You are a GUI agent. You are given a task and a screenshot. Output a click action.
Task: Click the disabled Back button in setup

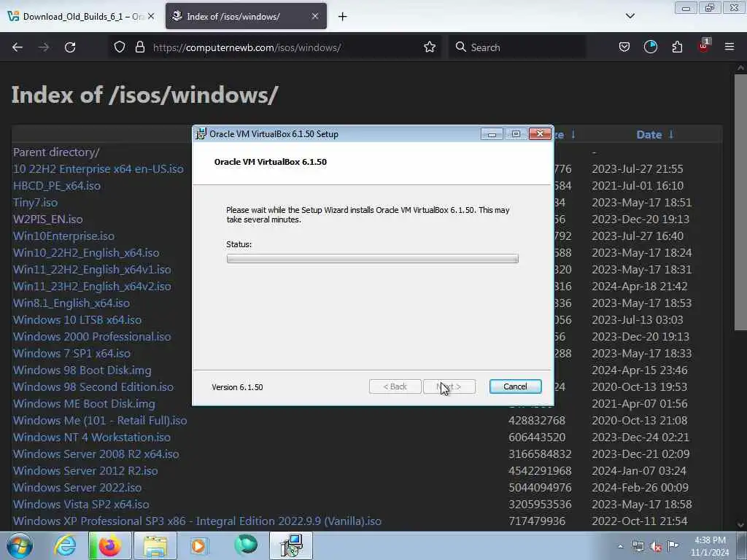[x=395, y=386]
